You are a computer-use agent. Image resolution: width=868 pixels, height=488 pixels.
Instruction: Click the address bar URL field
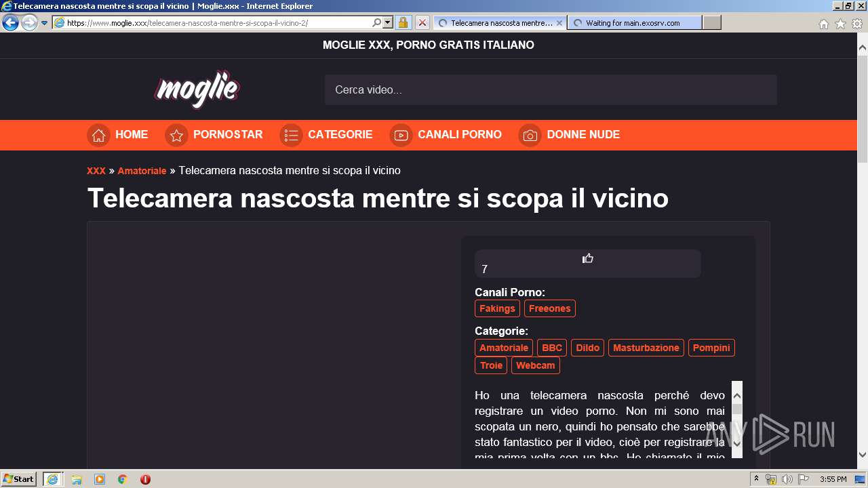[212, 22]
